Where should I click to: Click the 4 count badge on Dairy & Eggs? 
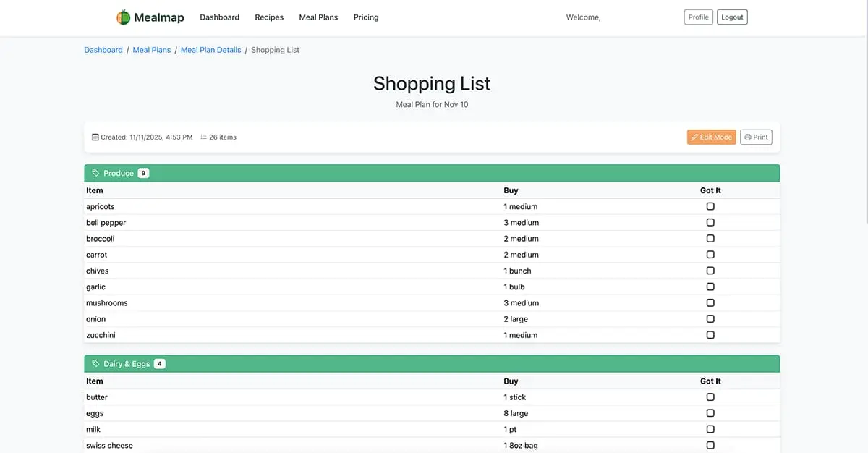(159, 363)
